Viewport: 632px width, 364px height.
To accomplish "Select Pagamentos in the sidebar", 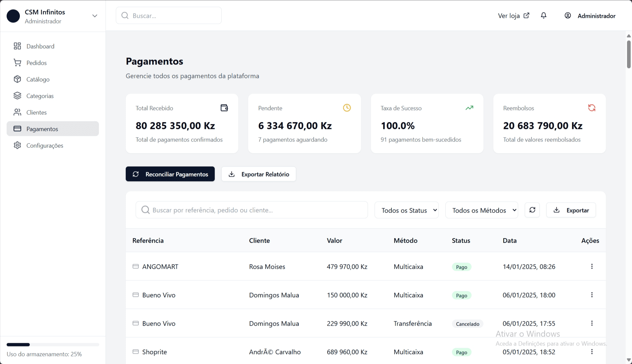I will [x=53, y=129].
